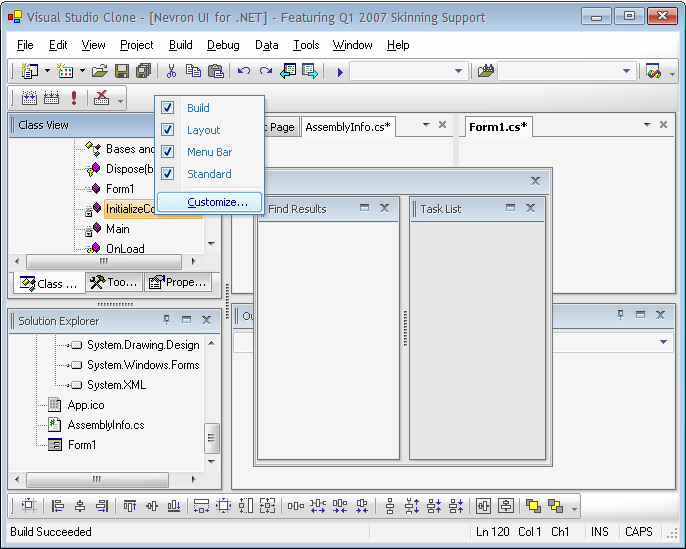Image resolution: width=686 pixels, height=549 pixels.
Task: Select Form1 in Solution Explorer
Action: [x=82, y=445]
